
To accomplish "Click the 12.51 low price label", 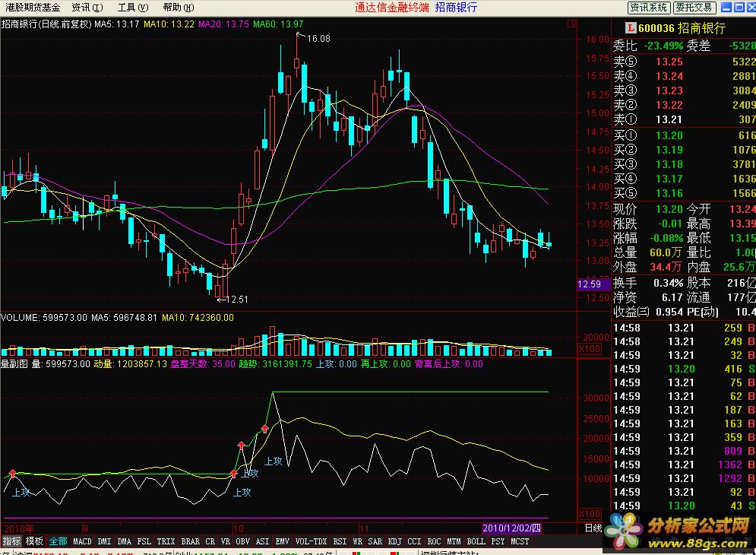I will coord(236,300).
